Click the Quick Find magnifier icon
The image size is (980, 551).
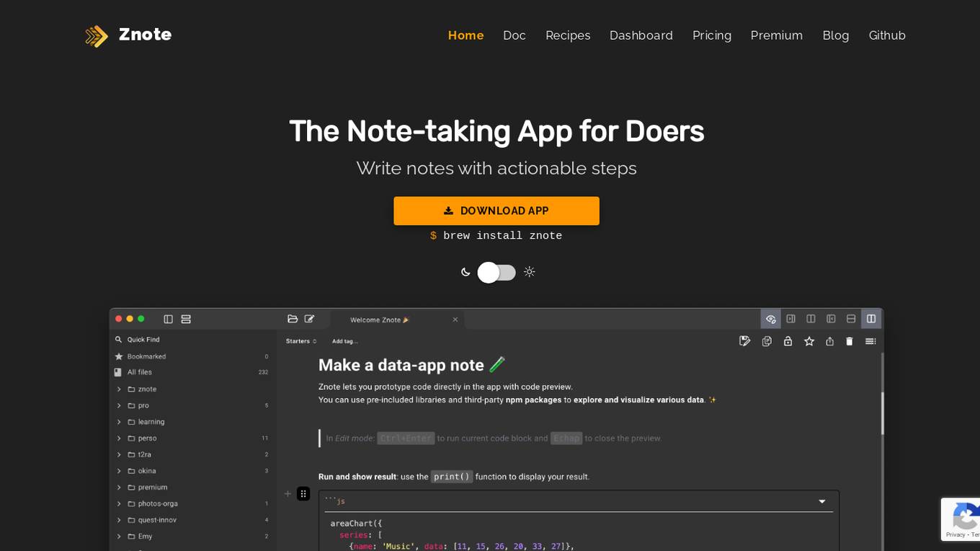(119, 339)
